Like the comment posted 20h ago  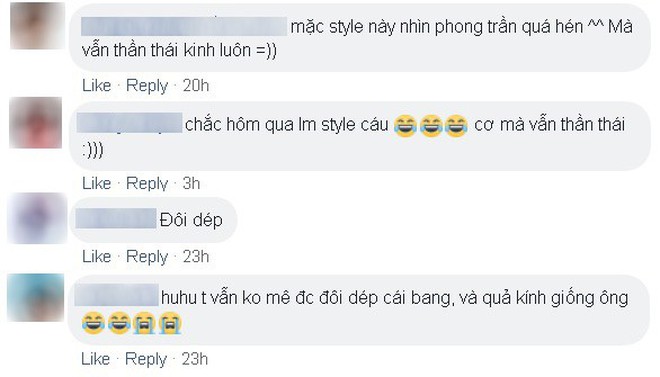[x=96, y=85]
